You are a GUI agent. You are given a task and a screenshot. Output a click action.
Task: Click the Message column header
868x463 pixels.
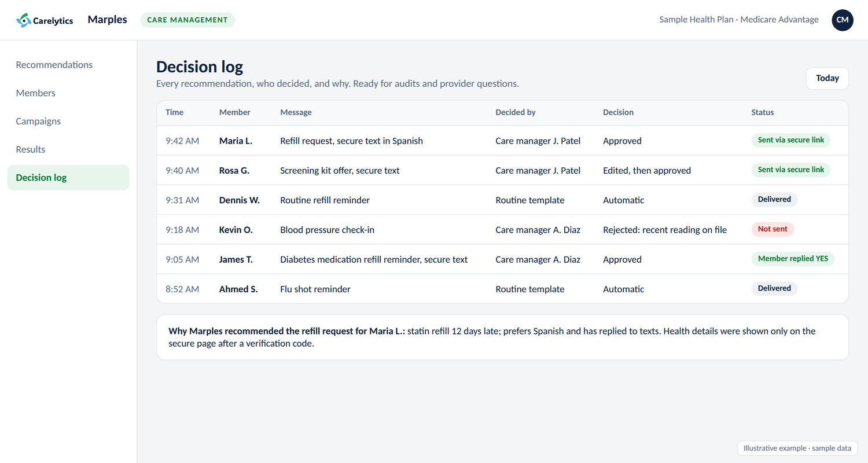point(296,112)
